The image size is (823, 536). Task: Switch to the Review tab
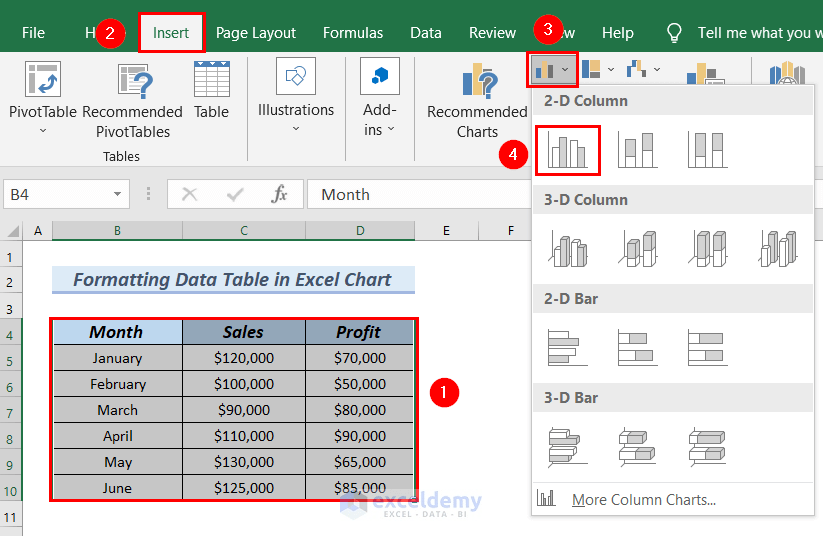(492, 33)
